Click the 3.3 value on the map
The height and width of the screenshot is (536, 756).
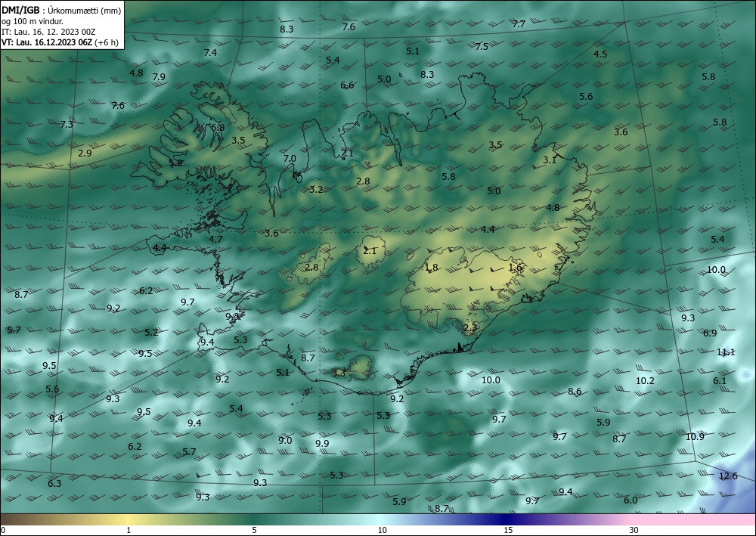(x=339, y=373)
